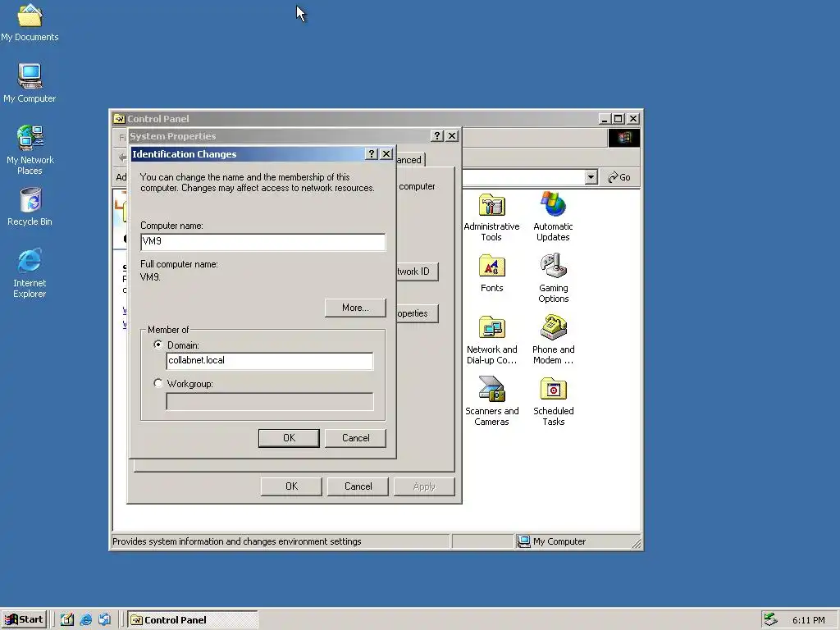Click the Advanced tab in System Properties
The height and width of the screenshot is (630, 840).
(x=410, y=160)
